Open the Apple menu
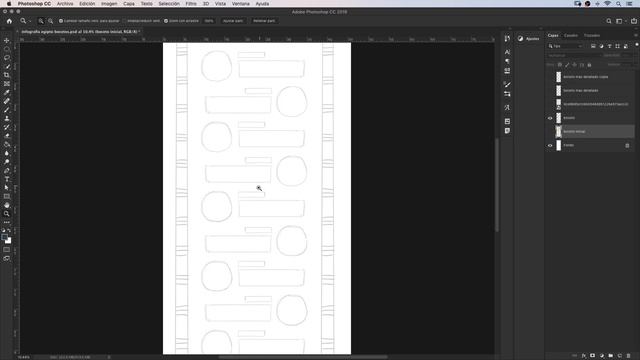This screenshot has height=360, width=640. pos(9,4)
